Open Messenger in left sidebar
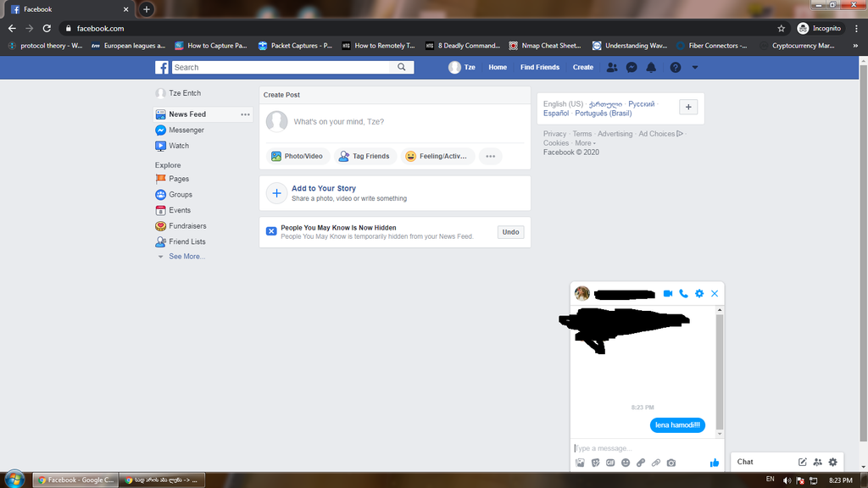This screenshot has width=868, height=488. (x=186, y=130)
